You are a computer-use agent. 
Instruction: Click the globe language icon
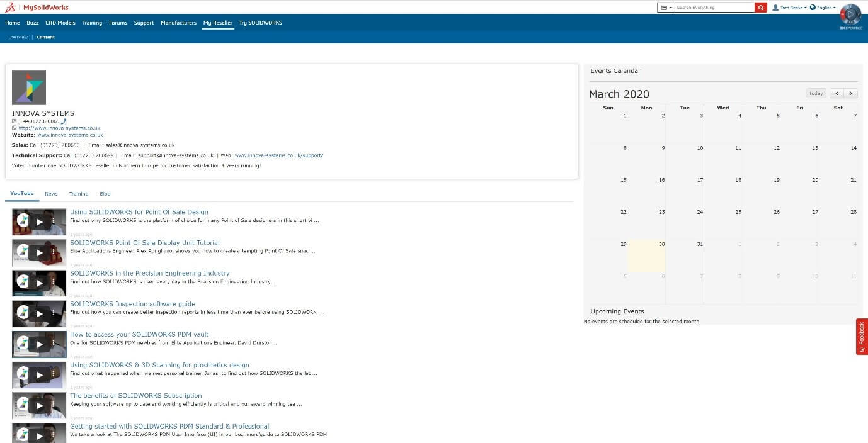point(813,8)
